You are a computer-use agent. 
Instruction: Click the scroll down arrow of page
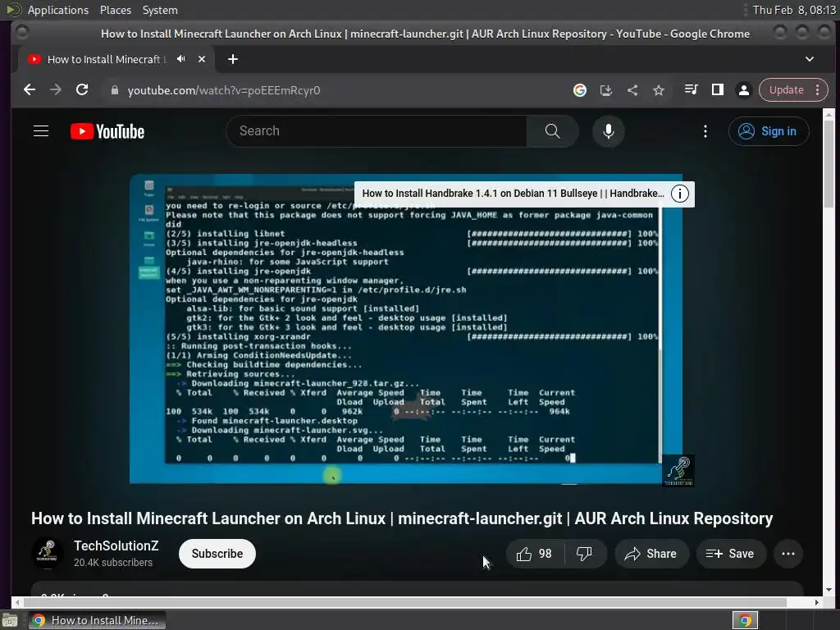[x=829, y=590]
